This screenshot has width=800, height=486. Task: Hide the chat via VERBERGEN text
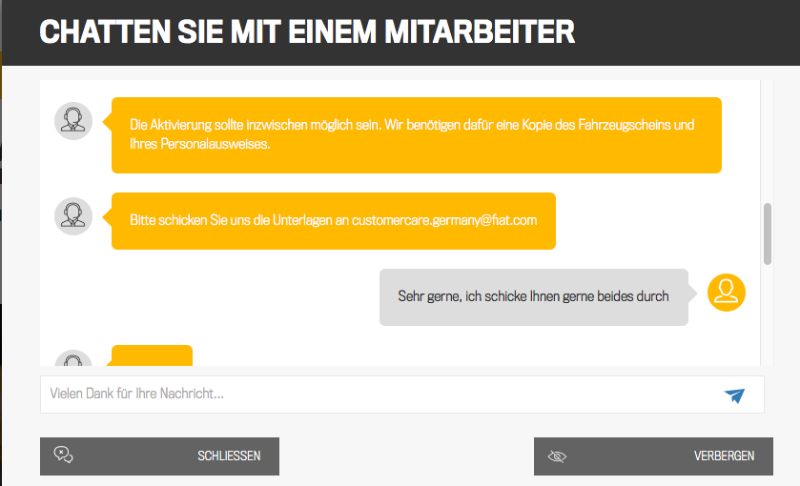coord(724,456)
